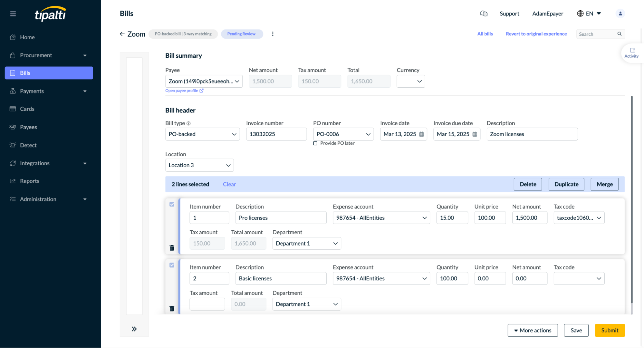Click Revert to original experience link
This screenshot has width=644, height=348.
[536, 34]
